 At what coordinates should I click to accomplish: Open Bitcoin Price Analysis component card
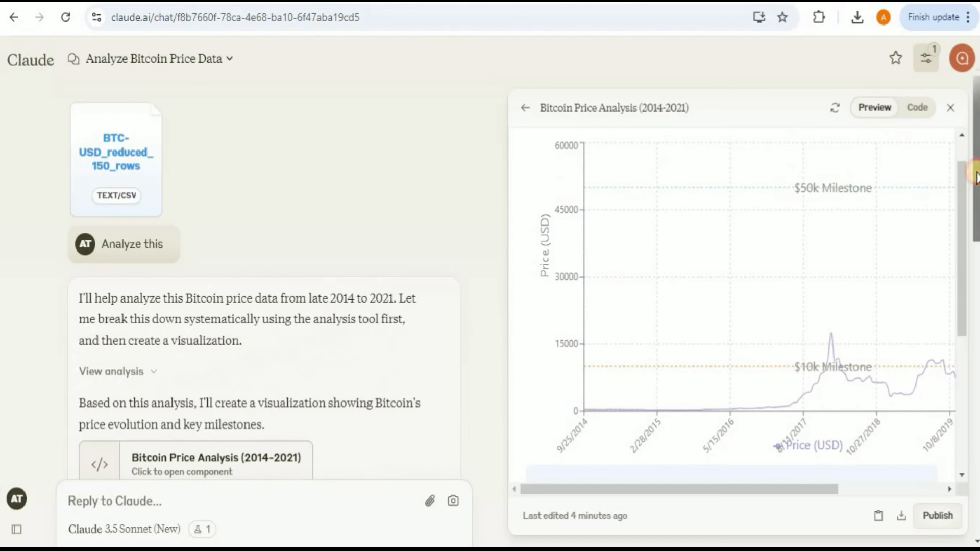click(x=196, y=461)
